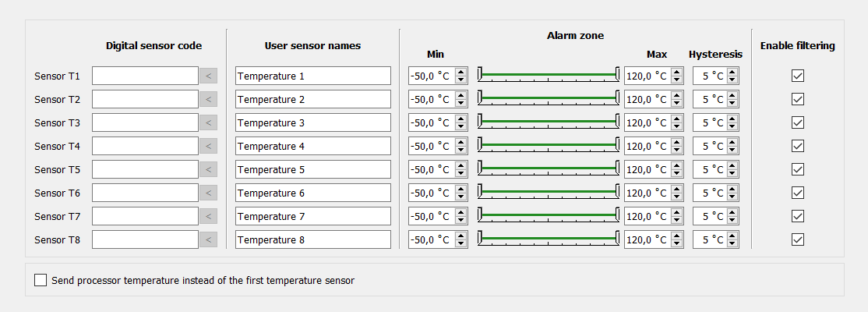Disable filtering for Sensor T1
Viewport: 868px width, 312px height.
[797, 76]
